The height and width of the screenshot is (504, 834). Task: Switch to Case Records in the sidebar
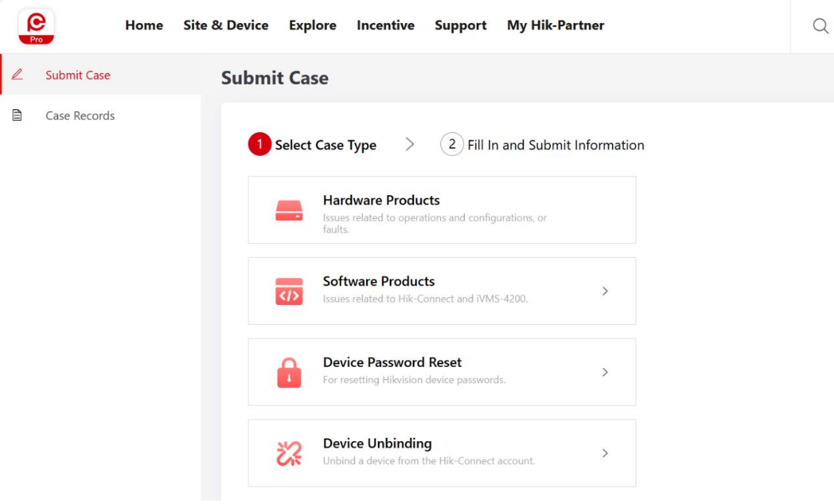(80, 115)
